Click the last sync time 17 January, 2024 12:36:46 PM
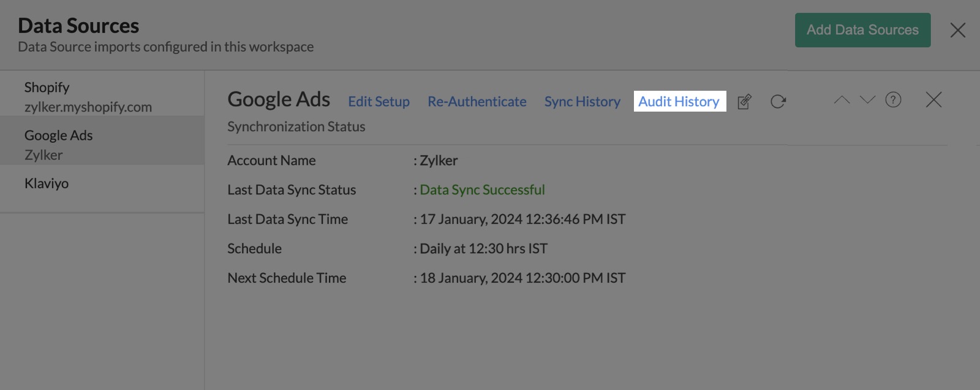980x390 pixels. (522, 220)
